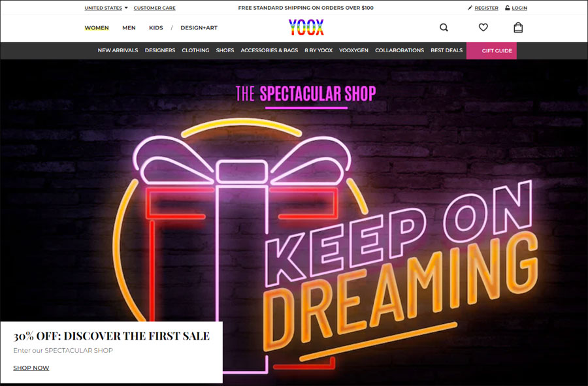Viewport: 588px width, 386px height.
Task: Select the Women section tab
Action: point(97,27)
